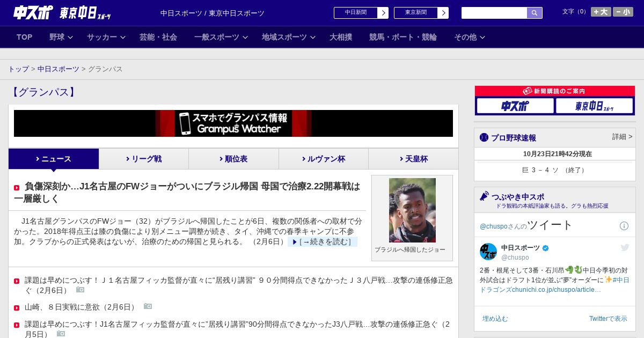This screenshot has height=338, width=644.
Task: Open 競馬・ボート・競輪 section
Action: [x=403, y=37]
